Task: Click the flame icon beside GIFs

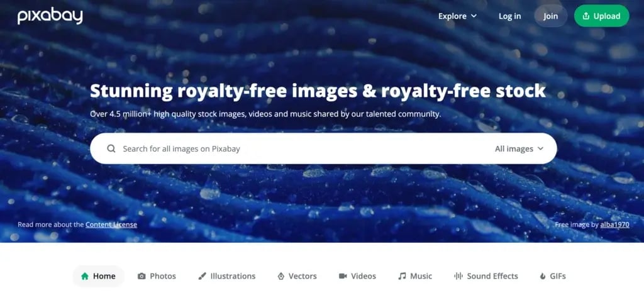Action: [543, 276]
